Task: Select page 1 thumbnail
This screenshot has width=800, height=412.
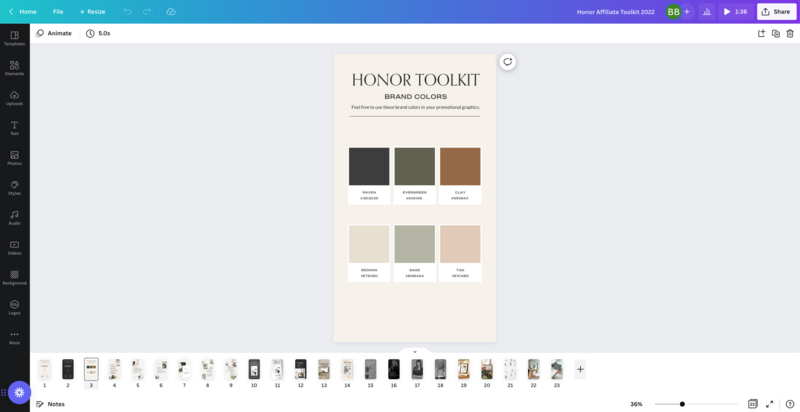Action: (44, 369)
